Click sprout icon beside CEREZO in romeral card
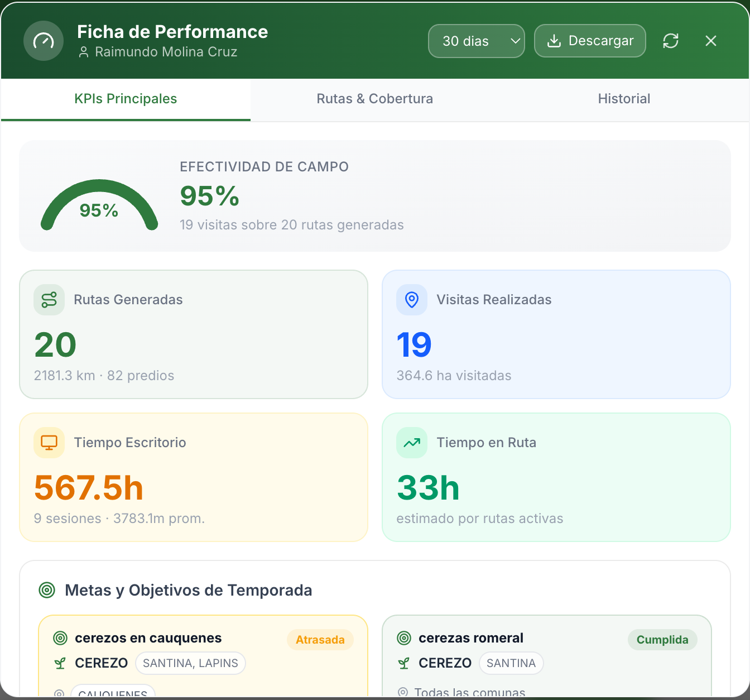Image resolution: width=750 pixels, height=700 pixels. (x=404, y=663)
